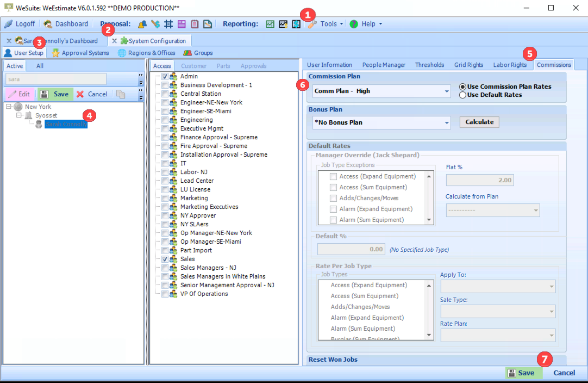Open the People Manager tab

[x=384, y=65]
